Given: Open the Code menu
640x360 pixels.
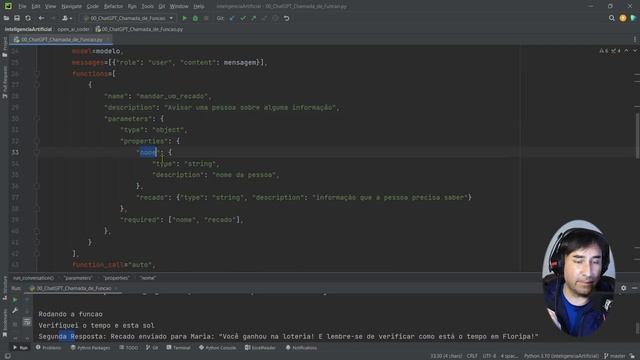Looking at the screenshot, I should coord(93,7).
